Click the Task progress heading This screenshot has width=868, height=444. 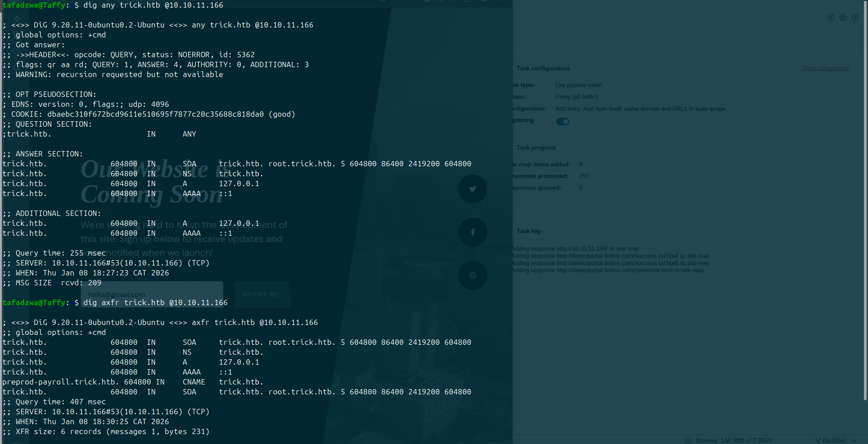coord(536,148)
